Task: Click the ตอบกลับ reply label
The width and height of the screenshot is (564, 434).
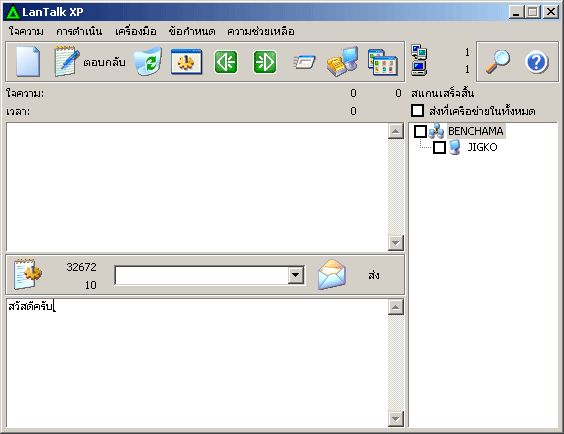Action: point(104,62)
